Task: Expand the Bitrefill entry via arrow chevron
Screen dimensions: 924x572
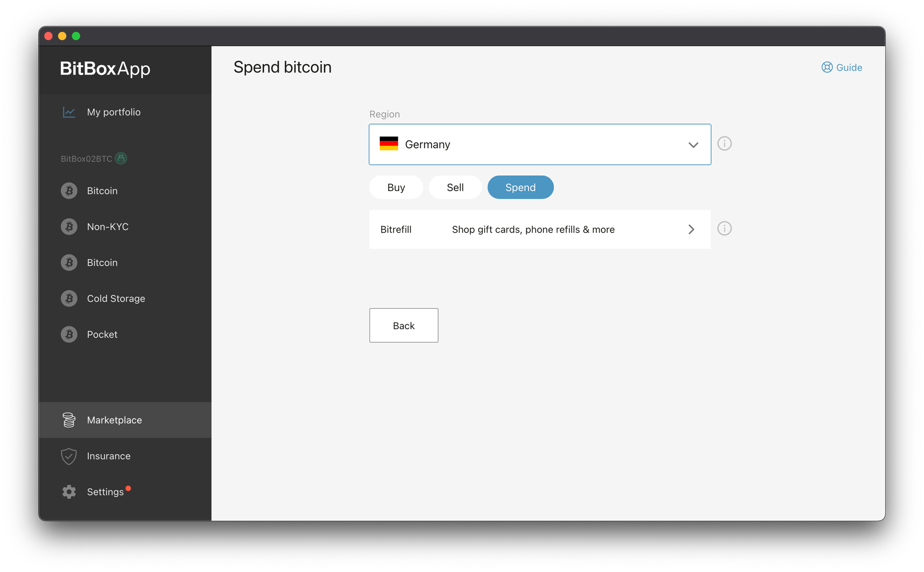Action: click(x=691, y=229)
